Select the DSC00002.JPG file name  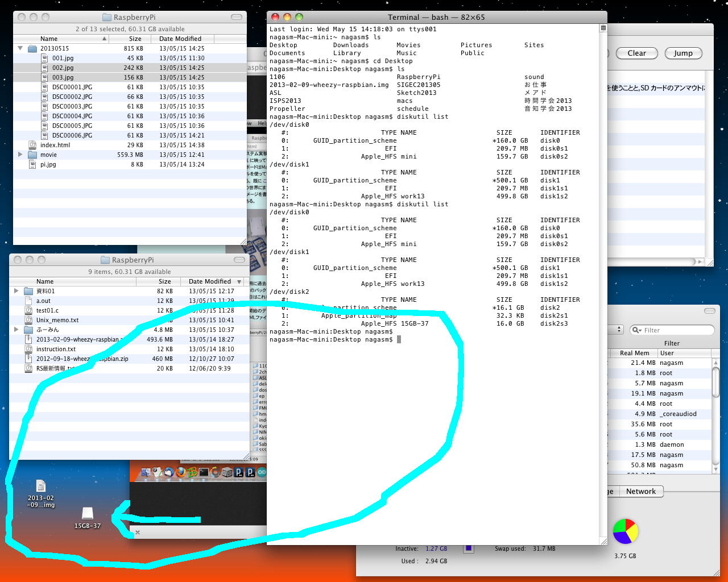[x=72, y=97]
